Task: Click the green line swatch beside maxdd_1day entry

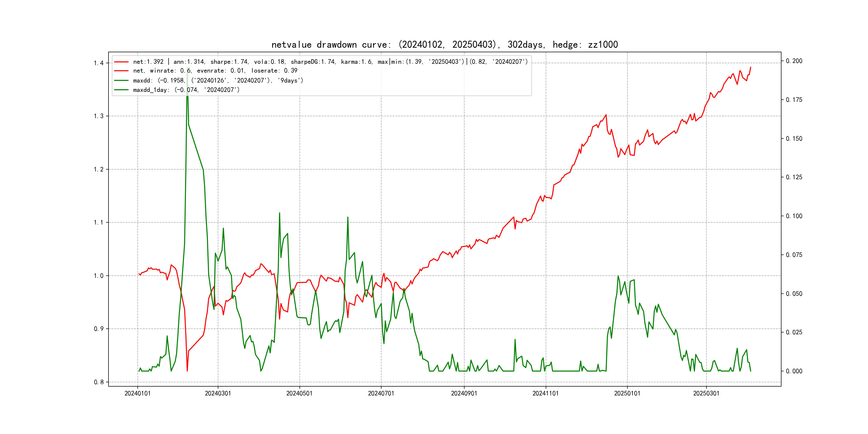Action: pyautogui.click(x=121, y=90)
